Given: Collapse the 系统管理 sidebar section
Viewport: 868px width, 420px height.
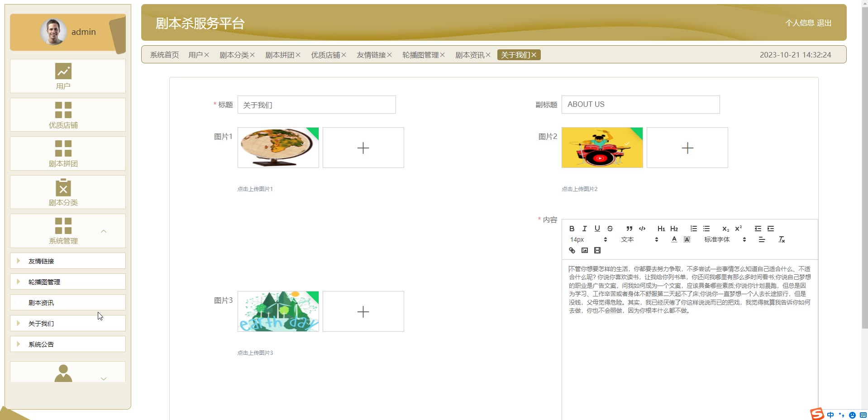Looking at the screenshot, I should click(68, 231).
